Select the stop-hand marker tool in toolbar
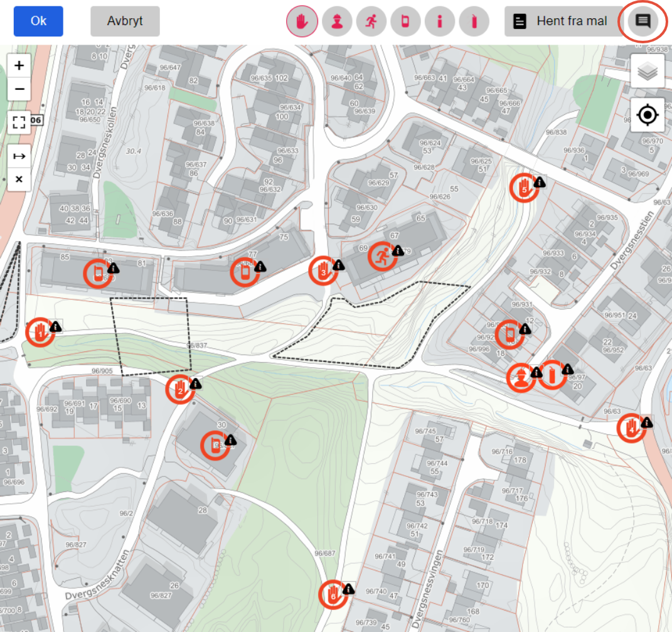The height and width of the screenshot is (632, 672). (x=302, y=21)
